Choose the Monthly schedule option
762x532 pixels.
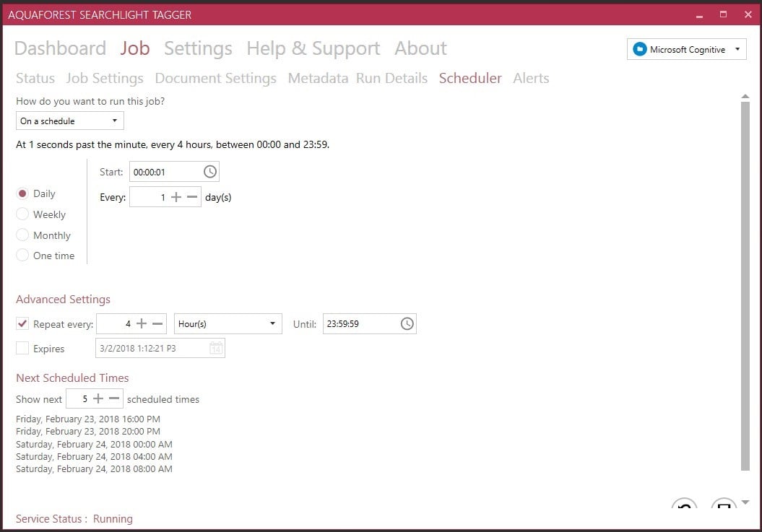pos(22,235)
